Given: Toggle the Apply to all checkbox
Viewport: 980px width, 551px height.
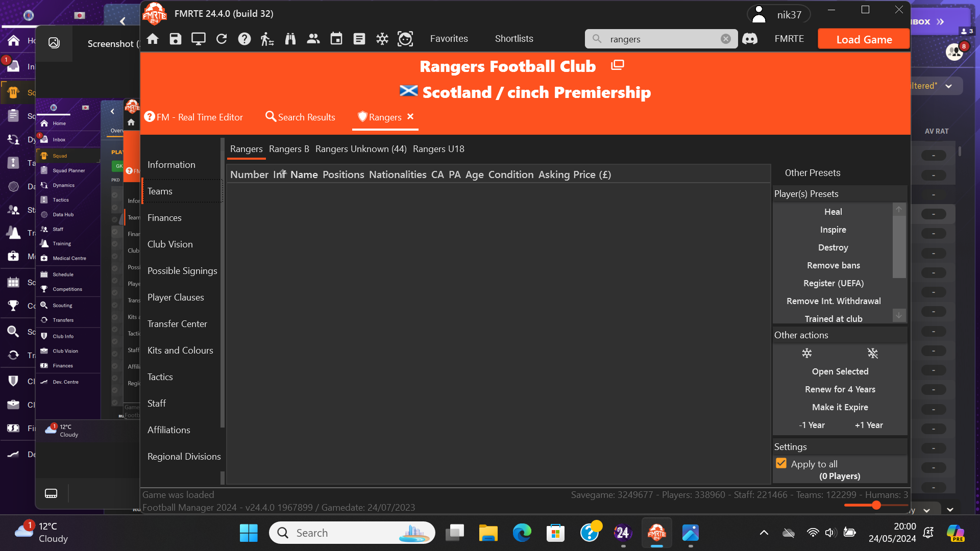Looking at the screenshot, I should pos(781,463).
